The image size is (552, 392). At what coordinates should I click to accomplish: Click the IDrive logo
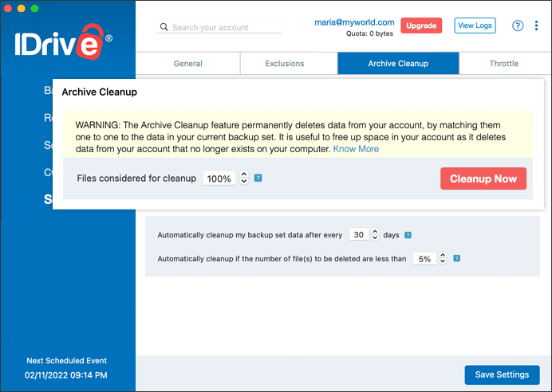63,42
